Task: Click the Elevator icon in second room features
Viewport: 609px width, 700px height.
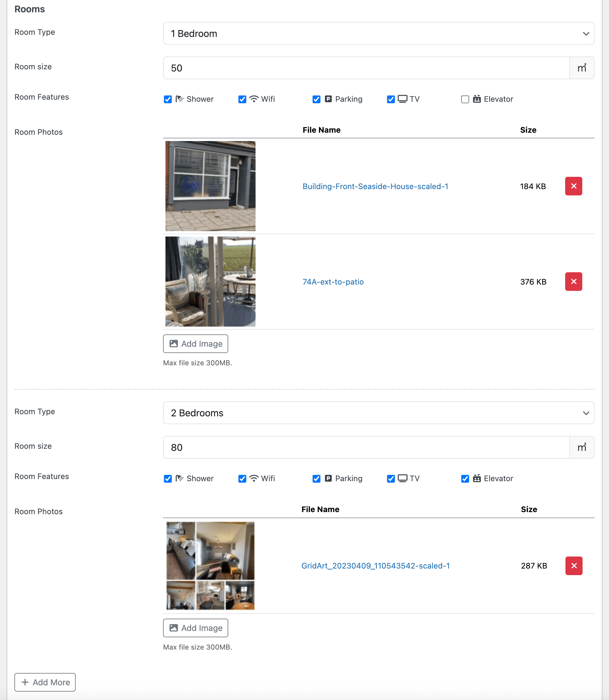Action: point(477,478)
